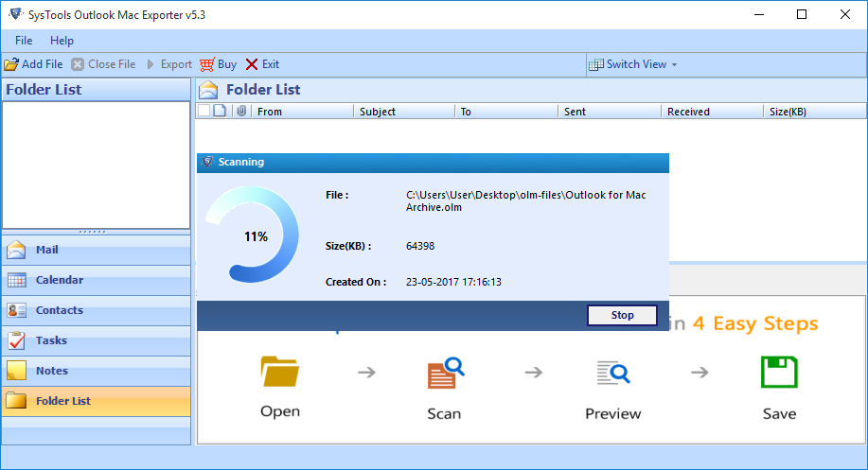
Task: Select Notes in the navigation pane
Action: (97, 371)
